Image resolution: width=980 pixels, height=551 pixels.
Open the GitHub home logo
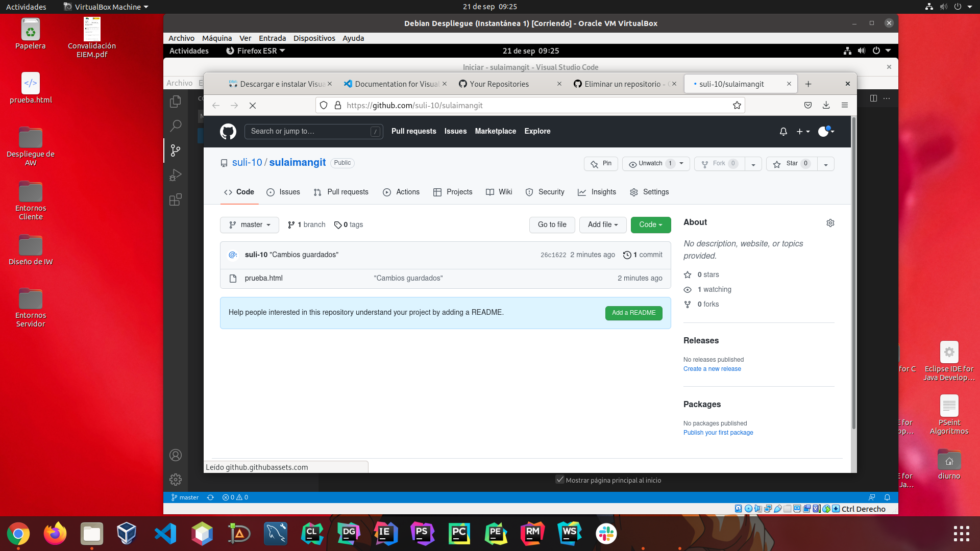(x=228, y=132)
